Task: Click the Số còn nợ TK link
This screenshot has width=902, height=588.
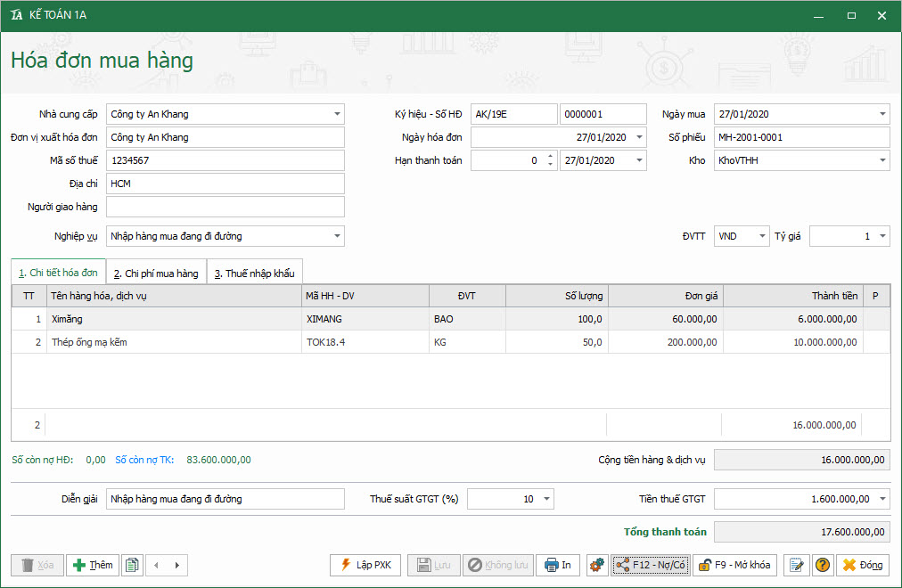Action: [x=144, y=460]
